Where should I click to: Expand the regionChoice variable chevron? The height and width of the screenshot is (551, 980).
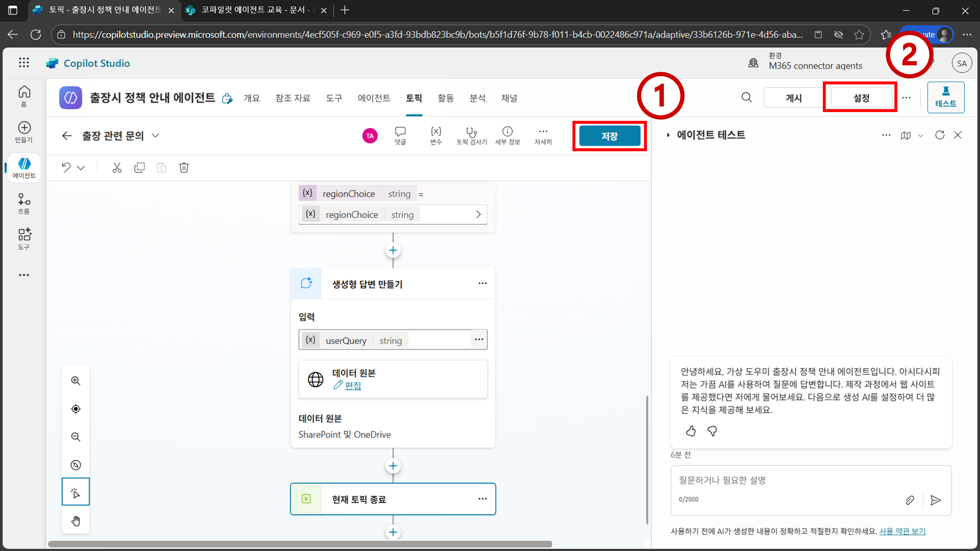point(478,215)
